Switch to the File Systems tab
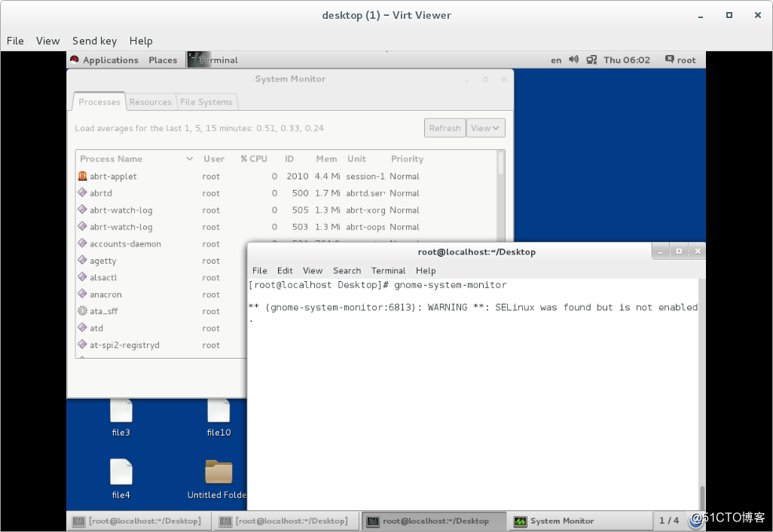The width and height of the screenshot is (773, 532). click(x=206, y=102)
